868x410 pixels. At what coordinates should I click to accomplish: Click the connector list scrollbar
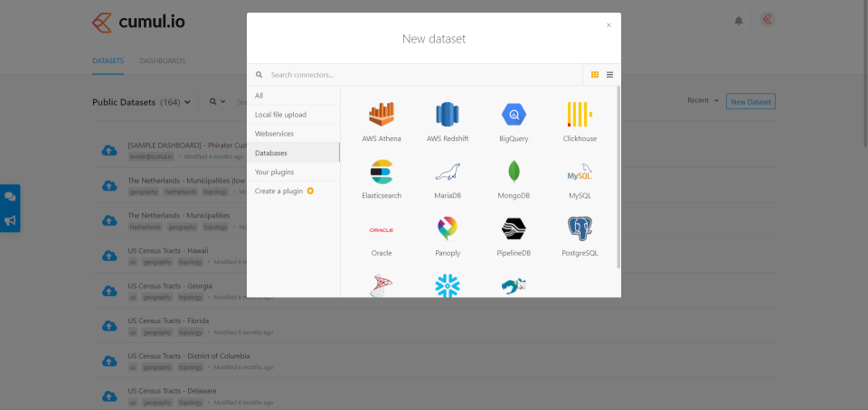[618, 177]
